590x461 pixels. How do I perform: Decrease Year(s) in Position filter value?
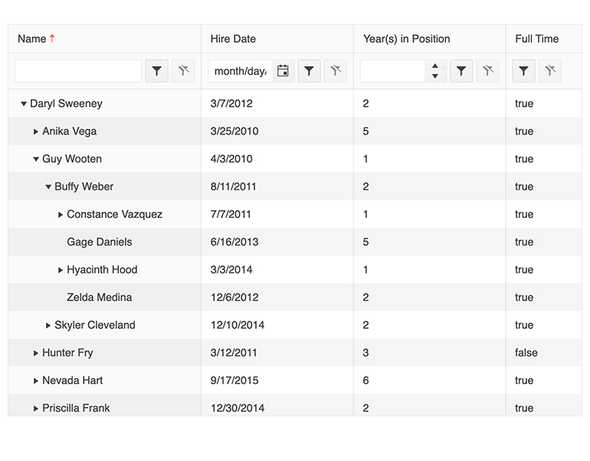click(435, 76)
